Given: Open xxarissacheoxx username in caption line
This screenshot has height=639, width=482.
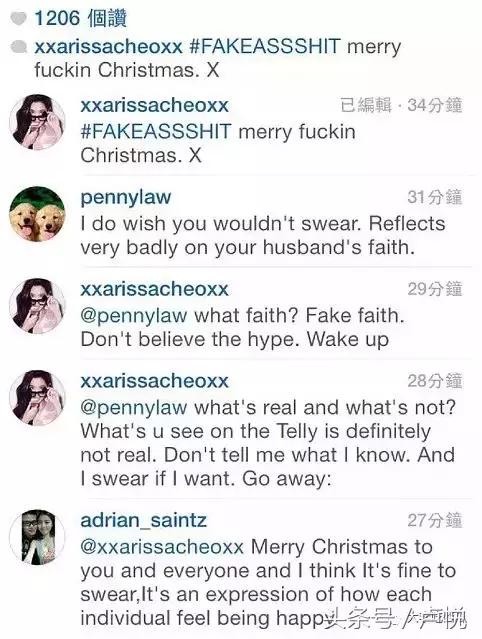Looking at the screenshot, I should [108, 46].
